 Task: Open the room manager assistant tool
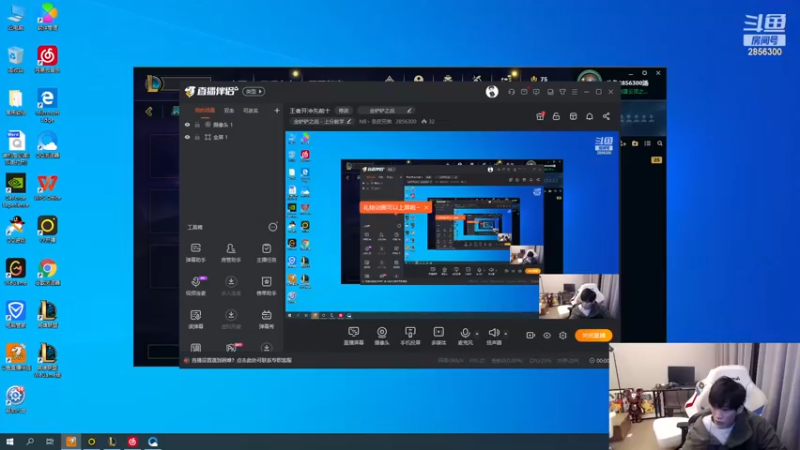(x=231, y=253)
